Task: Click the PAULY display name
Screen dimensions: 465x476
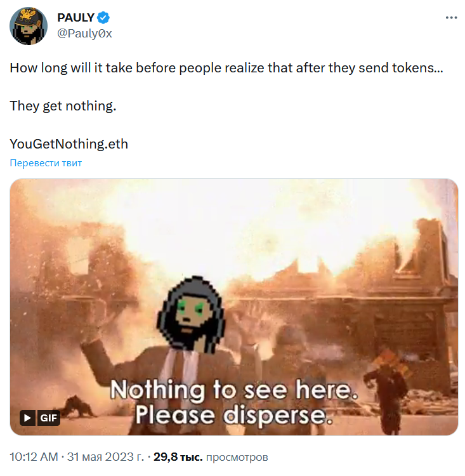Action: pyautogui.click(x=75, y=18)
